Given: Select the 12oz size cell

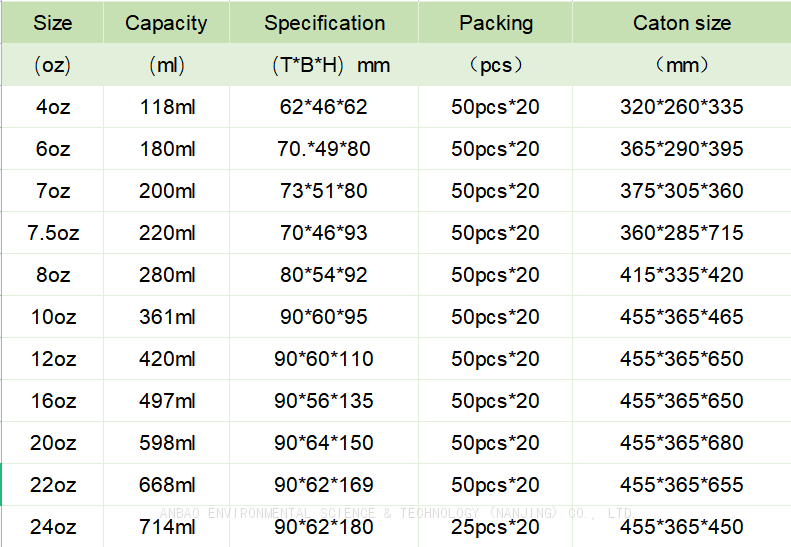Looking at the screenshot, I should click(x=52, y=359).
